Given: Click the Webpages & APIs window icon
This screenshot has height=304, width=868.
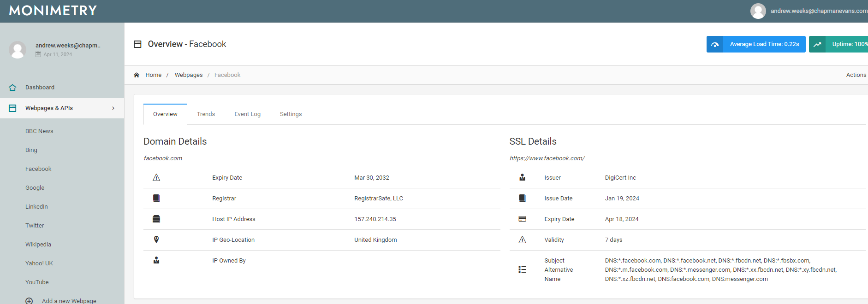Looking at the screenshot, I should (12, 108).
